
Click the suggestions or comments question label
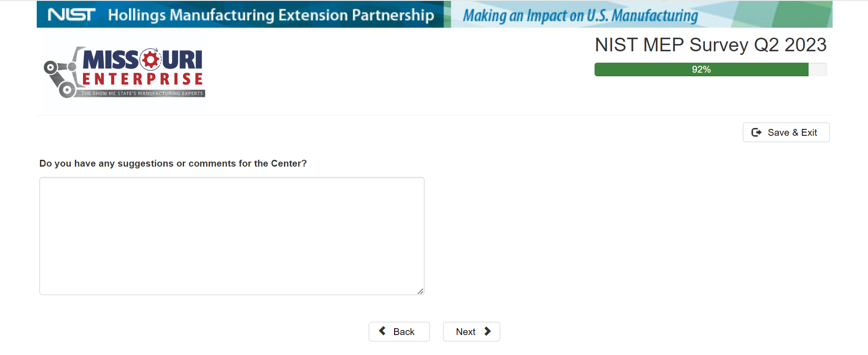[173, 163]
